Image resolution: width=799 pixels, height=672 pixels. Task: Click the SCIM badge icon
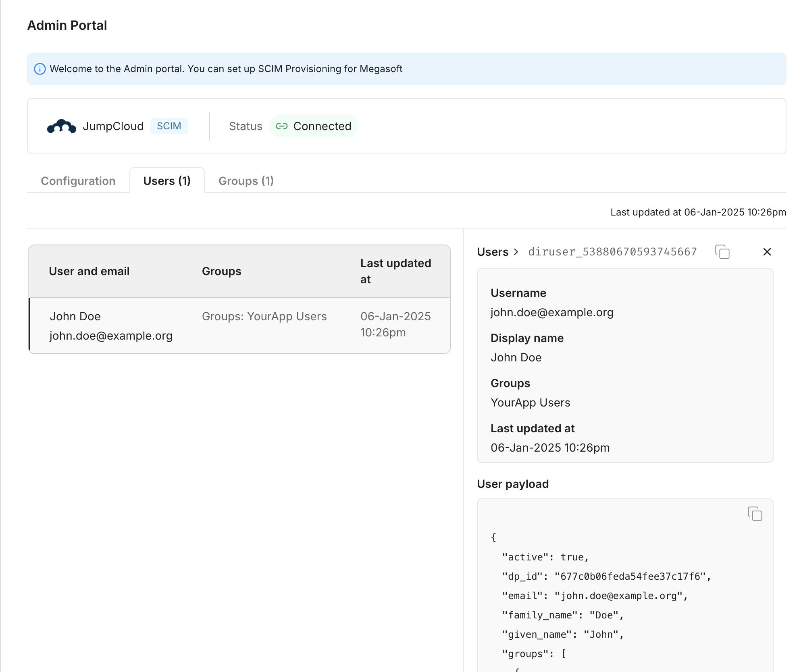(x=168, y=126)
